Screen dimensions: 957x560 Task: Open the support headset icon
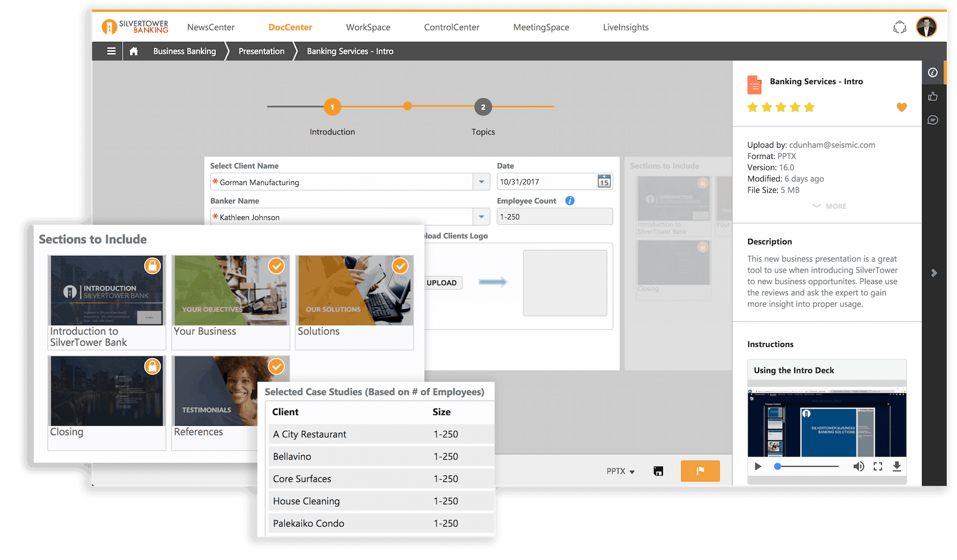900,27
